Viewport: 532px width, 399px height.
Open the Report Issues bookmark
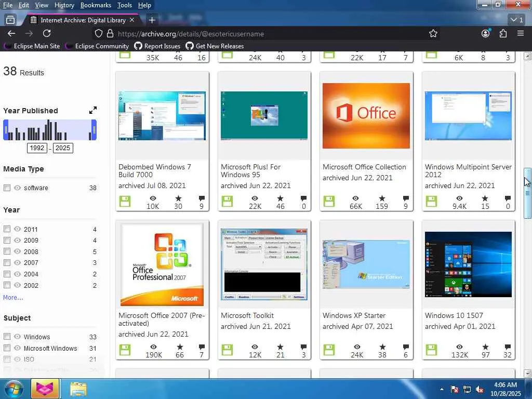pyautogui.click(x=157, y=46)
